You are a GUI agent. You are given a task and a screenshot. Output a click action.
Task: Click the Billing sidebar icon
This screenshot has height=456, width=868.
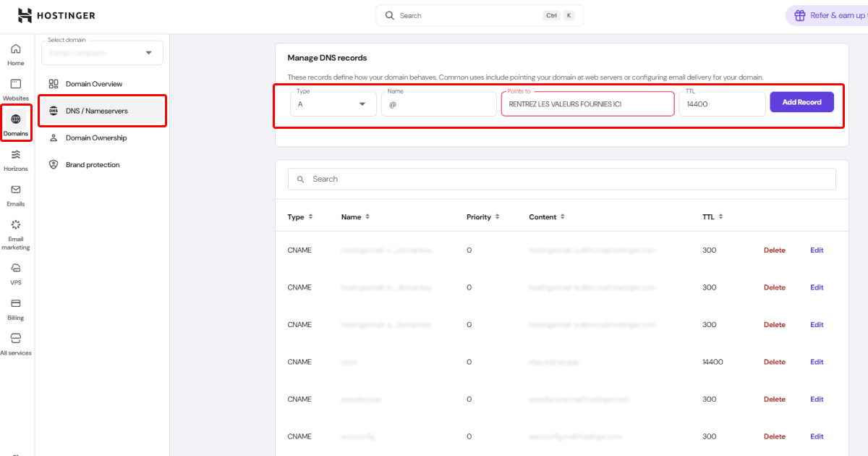[15, 304]
